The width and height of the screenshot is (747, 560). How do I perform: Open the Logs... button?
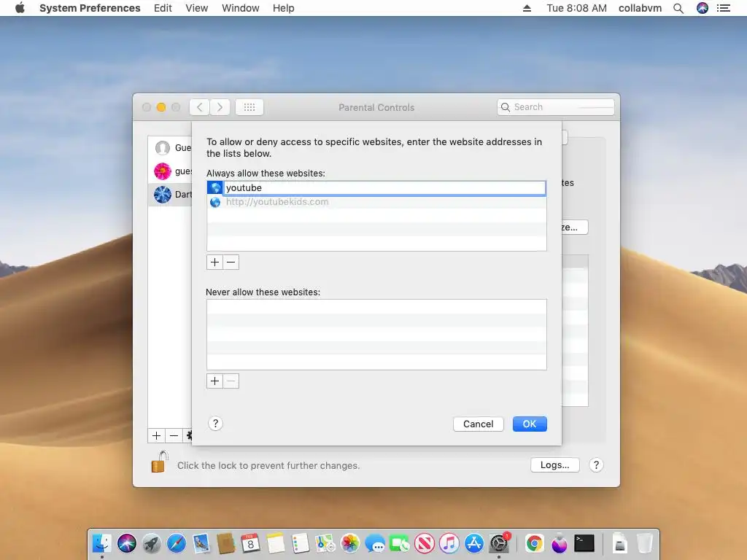coord(554,464)
